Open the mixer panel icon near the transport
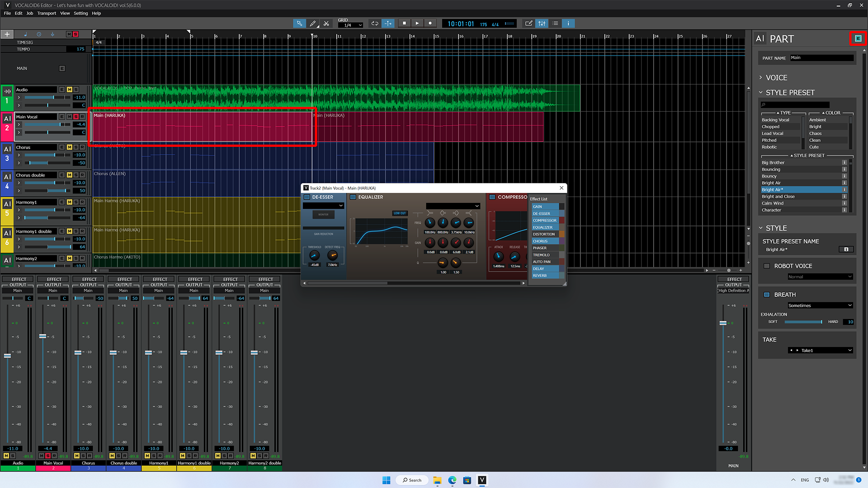The width and height of the screenshot is (868, 488). pyautogui.click(x=542, y=23)
